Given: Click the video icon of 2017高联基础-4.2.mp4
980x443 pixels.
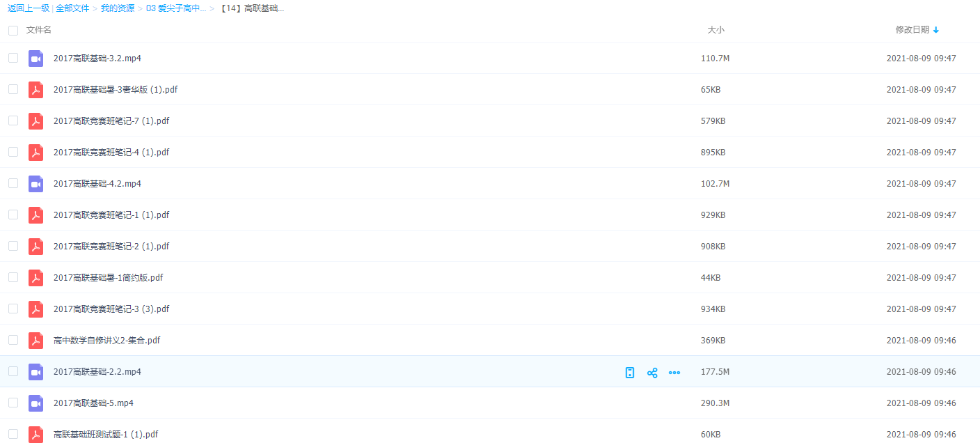Looking at the screenshot, I should pos(35,184).
